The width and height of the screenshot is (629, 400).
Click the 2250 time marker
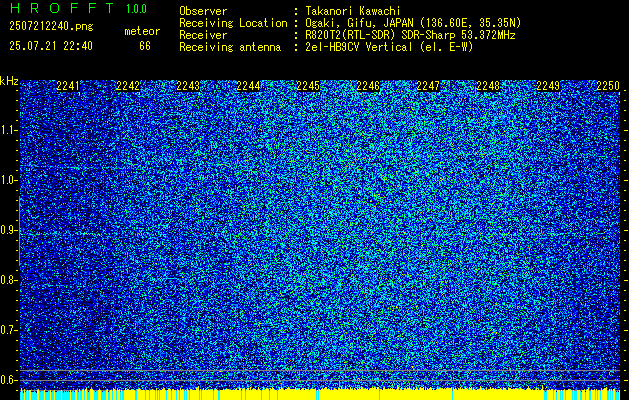608,86
